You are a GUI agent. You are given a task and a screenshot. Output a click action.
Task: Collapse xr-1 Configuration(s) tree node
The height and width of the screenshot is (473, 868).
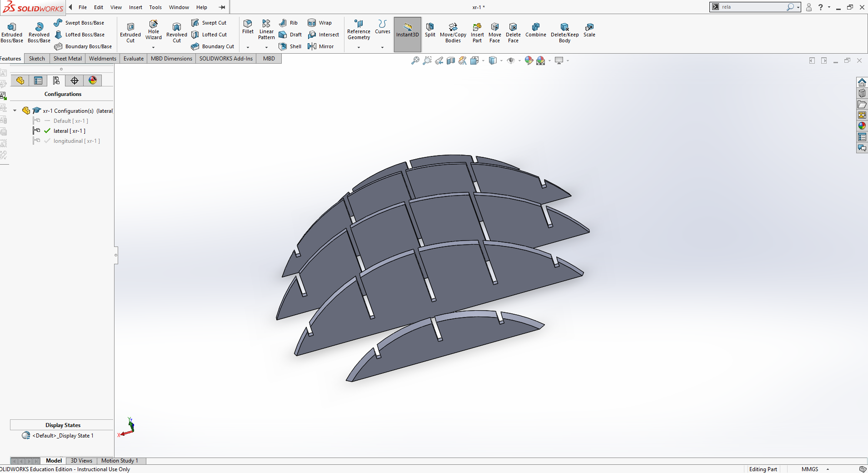[15, 111]
